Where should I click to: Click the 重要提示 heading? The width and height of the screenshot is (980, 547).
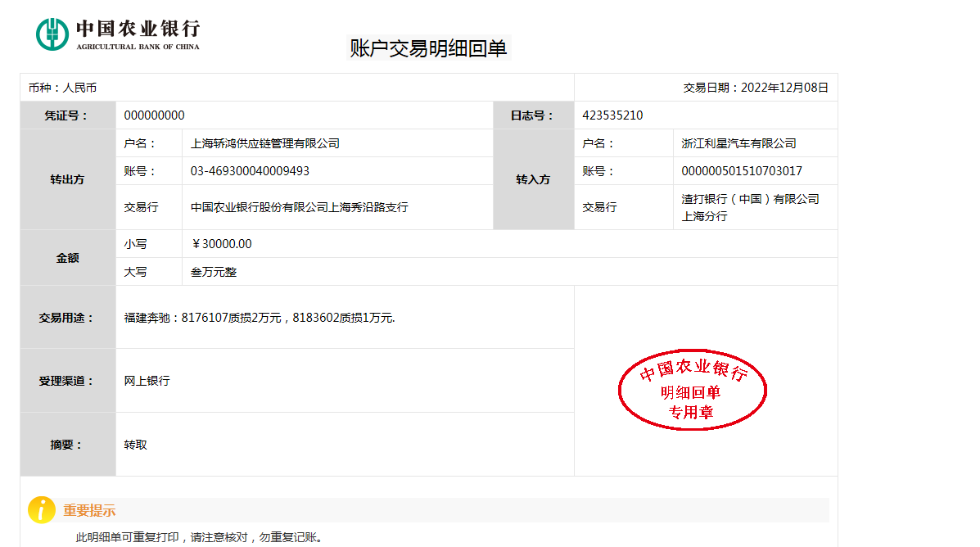89,510
